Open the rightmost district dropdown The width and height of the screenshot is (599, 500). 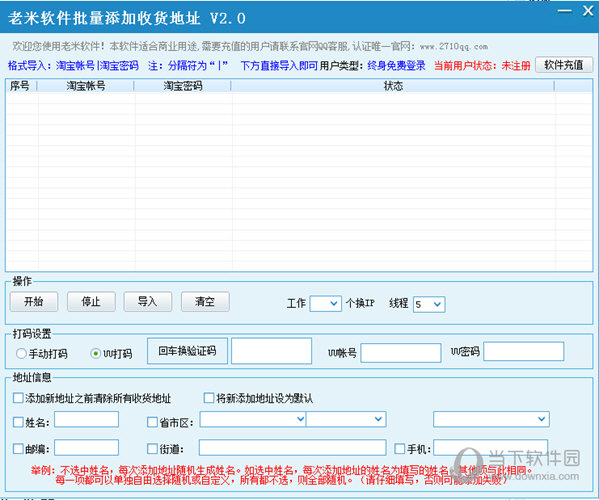click(x=491, y=419)
